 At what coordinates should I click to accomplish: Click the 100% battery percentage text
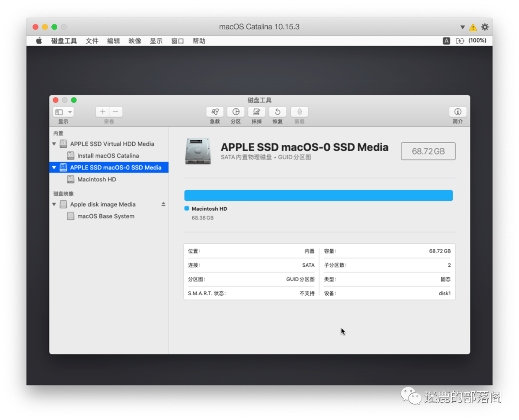tap(477, 40)
